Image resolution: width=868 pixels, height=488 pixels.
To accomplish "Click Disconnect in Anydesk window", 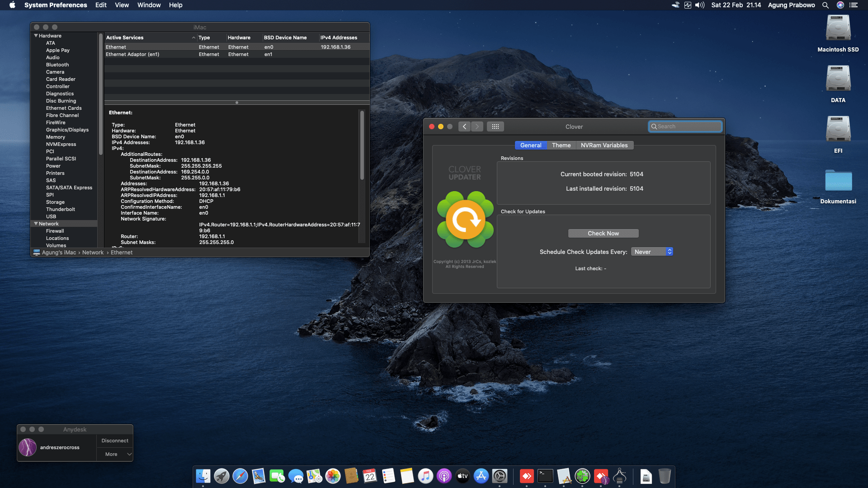I will coord(115,441).
